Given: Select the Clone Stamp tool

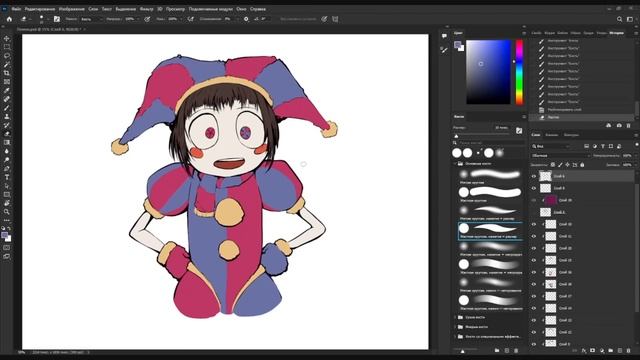Looking at the screenshot, I should point(7,116).
